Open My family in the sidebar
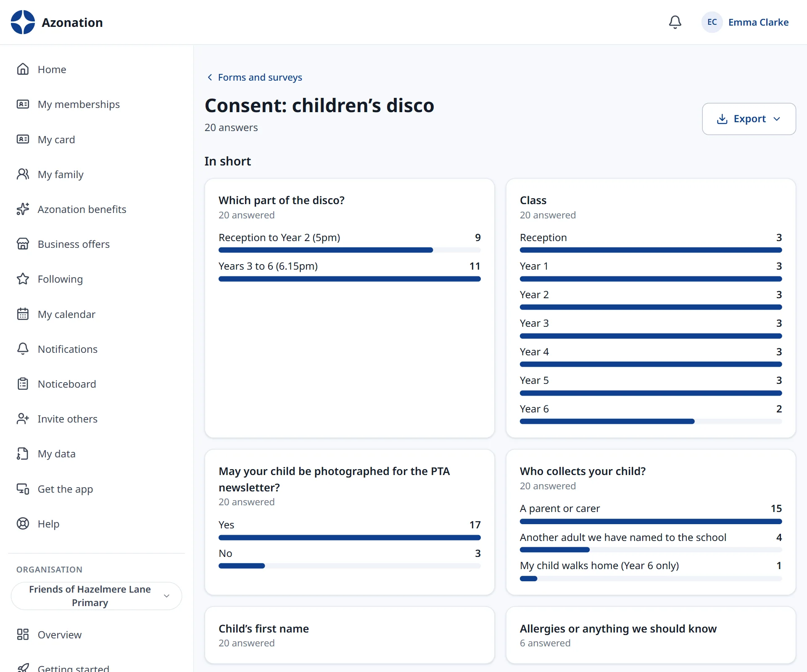 [96, 174]
